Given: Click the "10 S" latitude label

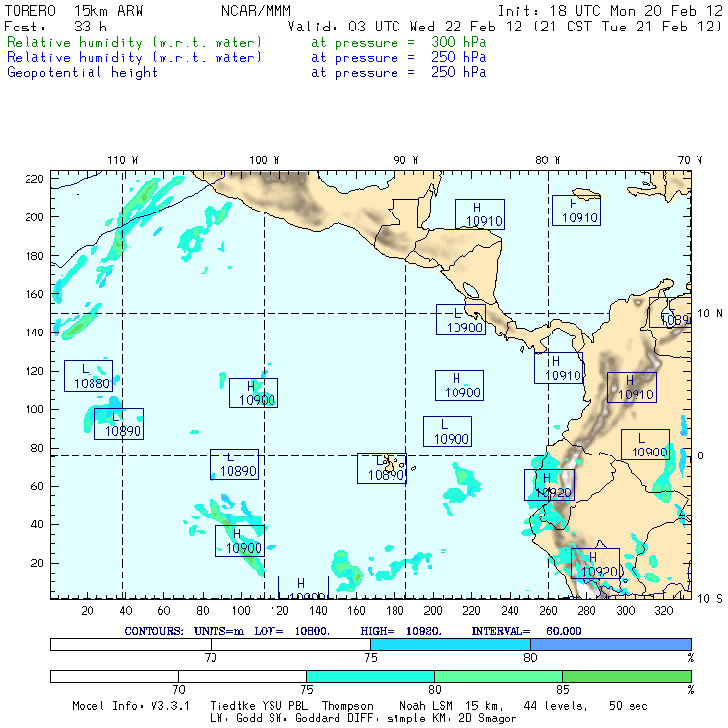Looking at the screenshot, I should pos(710,599).
